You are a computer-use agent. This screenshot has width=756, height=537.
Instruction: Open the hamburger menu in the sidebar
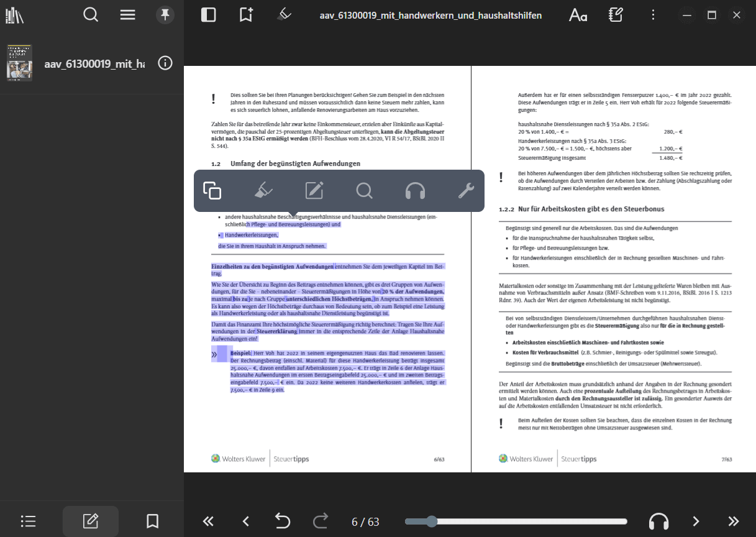127,14
